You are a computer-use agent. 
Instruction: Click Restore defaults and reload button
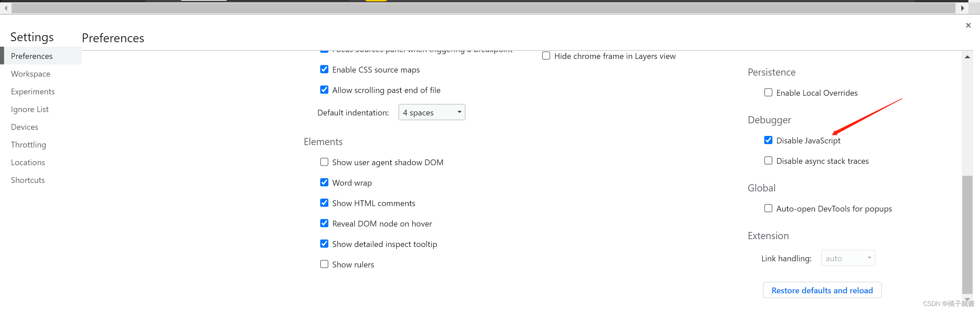tap(822, 290)
